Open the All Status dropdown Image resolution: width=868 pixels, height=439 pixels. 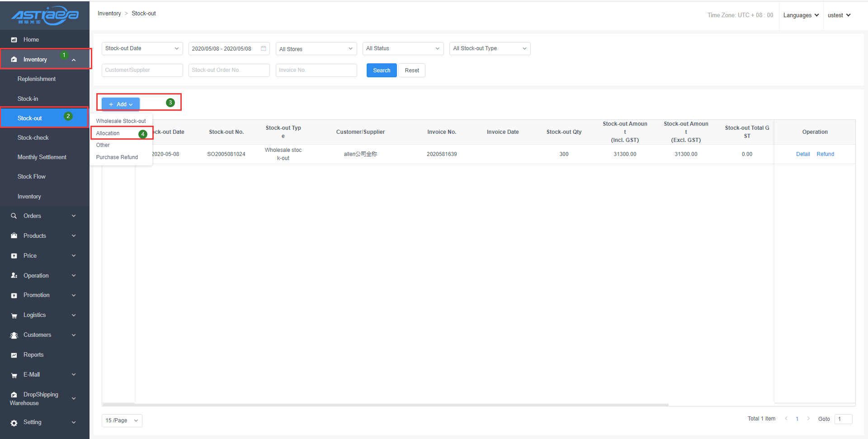point(402,48)
